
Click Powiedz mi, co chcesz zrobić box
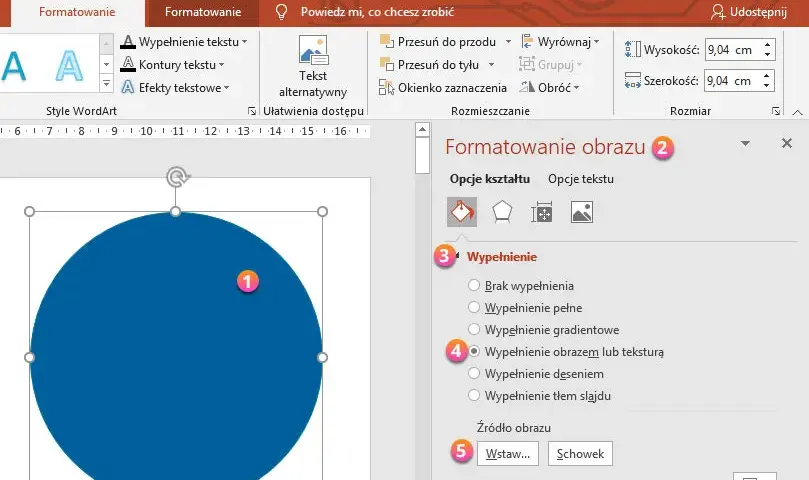pyautogui.click(x=377, y=12)
